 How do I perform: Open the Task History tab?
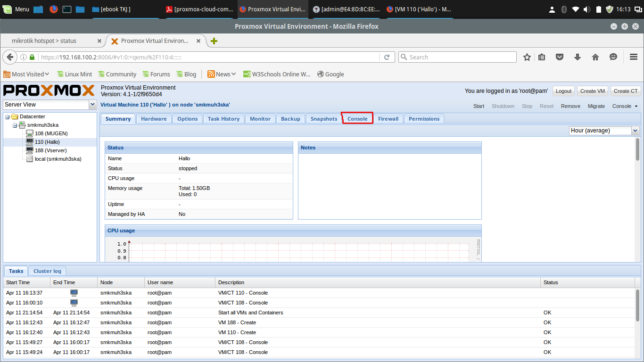tap(223, 119)
